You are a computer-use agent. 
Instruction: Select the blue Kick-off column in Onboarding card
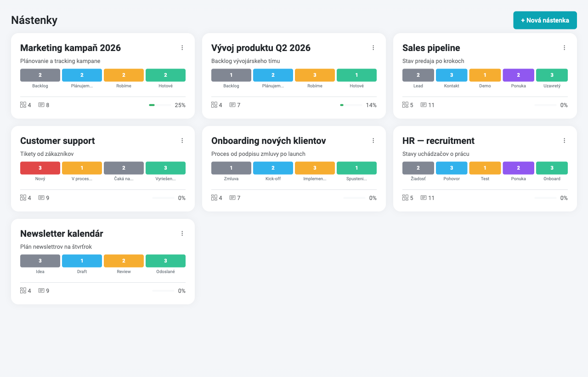click(273, 168)
